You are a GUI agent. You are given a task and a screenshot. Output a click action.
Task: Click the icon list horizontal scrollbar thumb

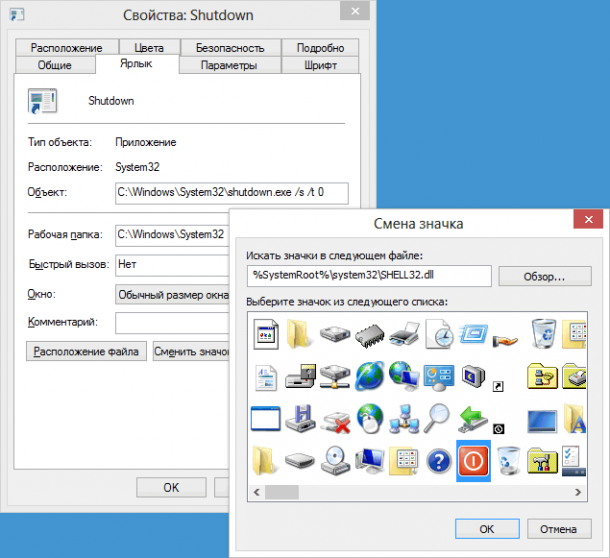[282, 492]
